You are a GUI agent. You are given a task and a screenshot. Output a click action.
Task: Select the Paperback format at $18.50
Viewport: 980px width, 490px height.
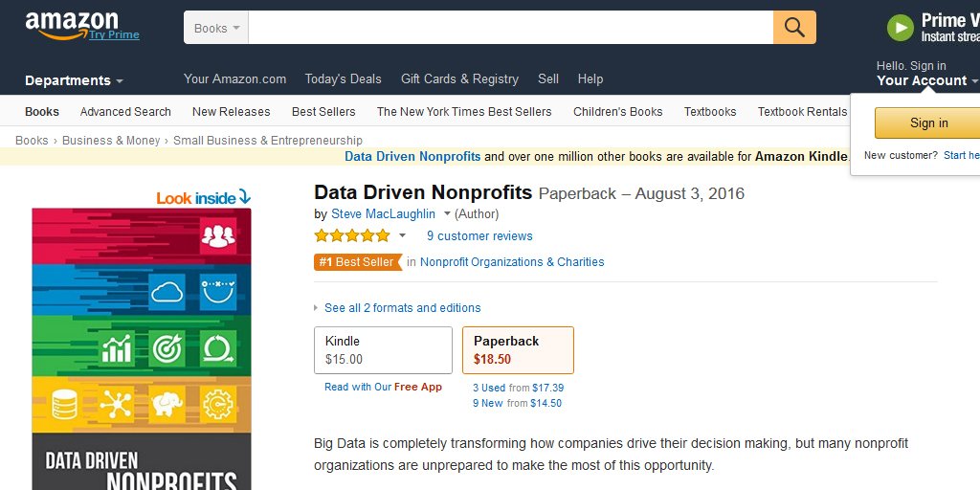(518, 350)
